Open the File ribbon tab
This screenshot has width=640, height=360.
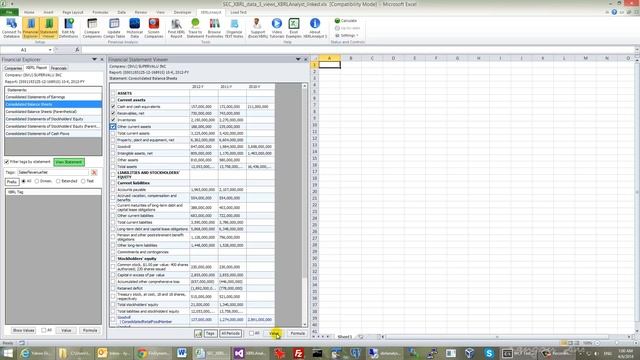click(9, 12)
